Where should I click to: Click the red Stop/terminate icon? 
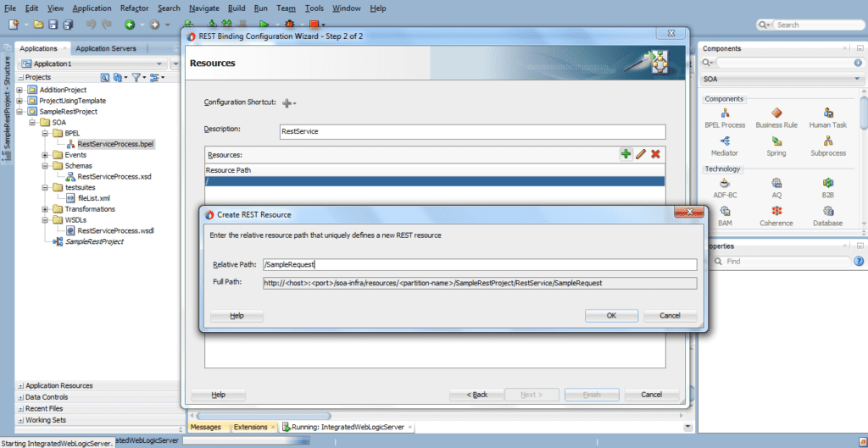pyautogui.click(x=314, y=25)
